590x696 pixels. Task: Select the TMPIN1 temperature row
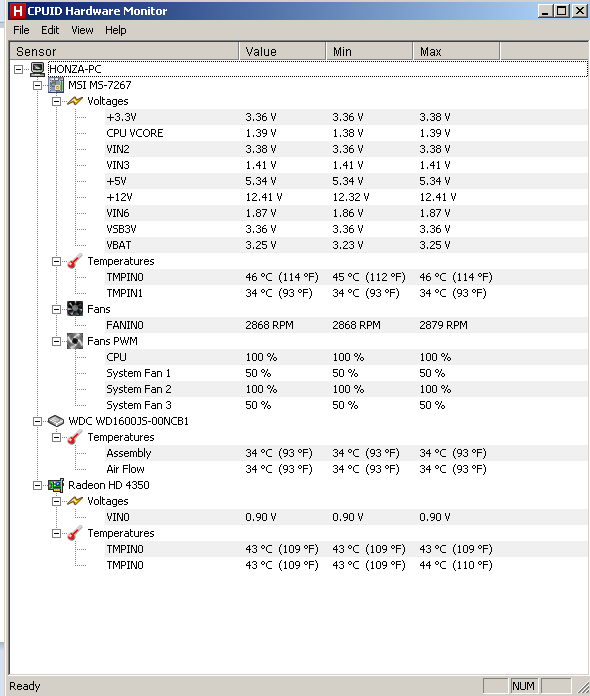(x=346, y=293)
